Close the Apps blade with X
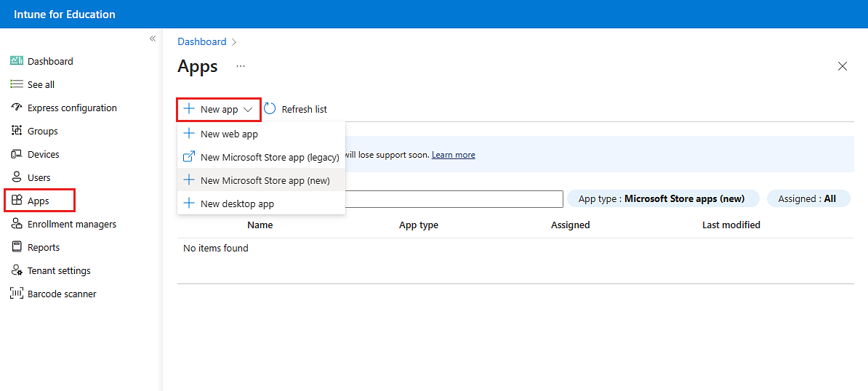Image resolution: width=868 pixels, height=391 pixels. 843,66
